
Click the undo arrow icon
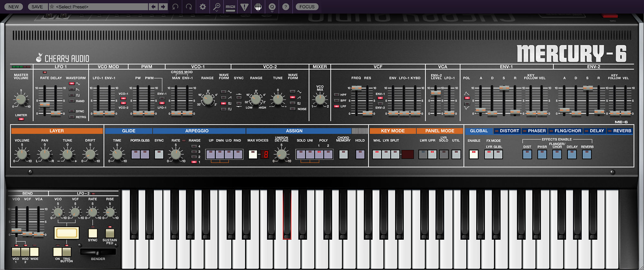click(175, 7)
